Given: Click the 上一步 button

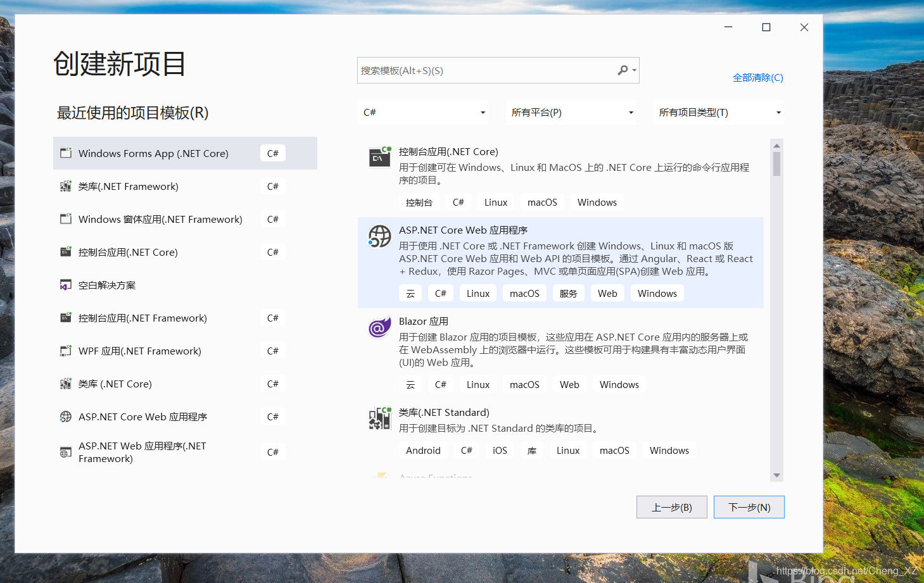Looking at the screenshot, I should point(671,506).
